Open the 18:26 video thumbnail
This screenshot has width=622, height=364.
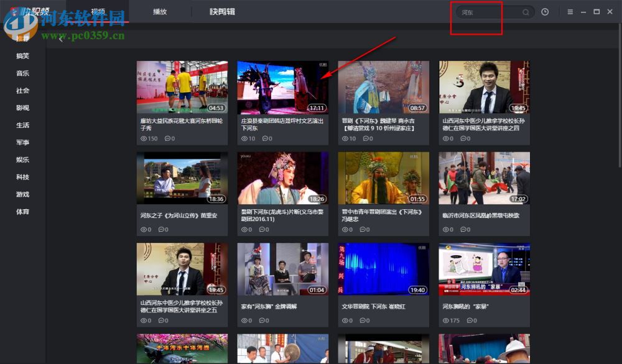pyautogui.click(x=283, y=178)
